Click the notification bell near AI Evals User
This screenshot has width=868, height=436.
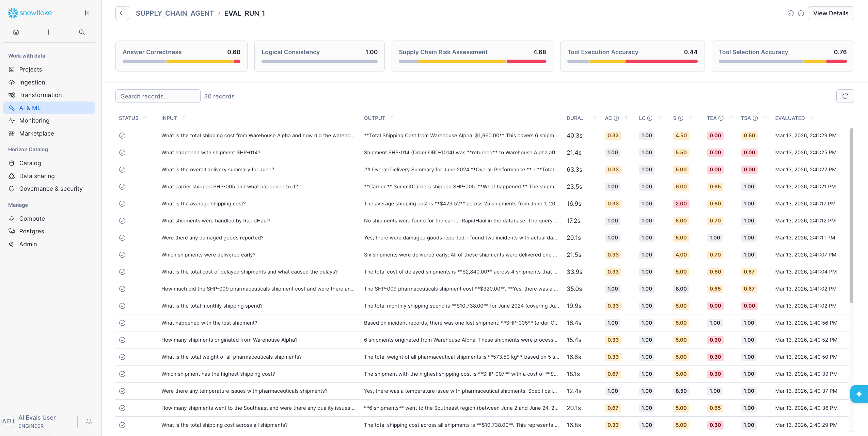tap(89, 421)
